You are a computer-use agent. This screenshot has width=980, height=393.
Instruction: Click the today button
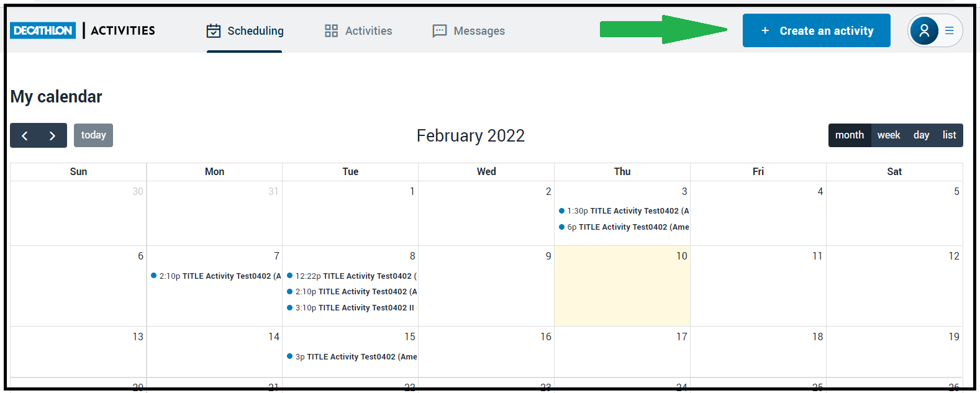(x=93, y=135)
